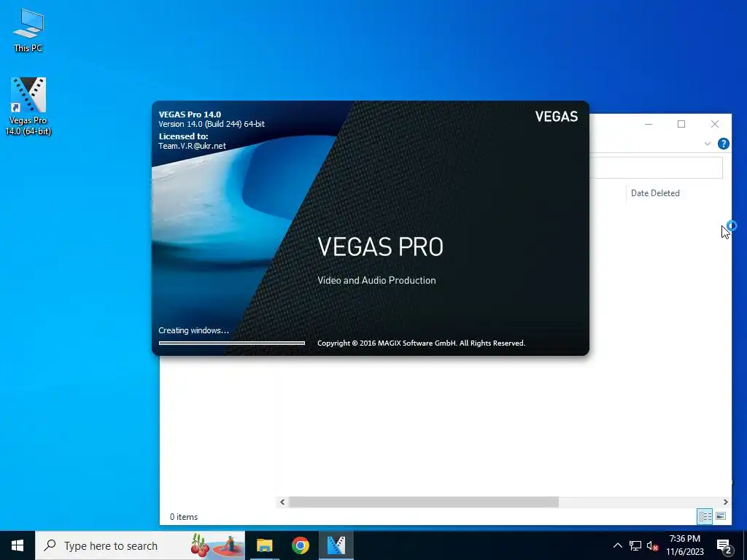Show hidden system tray icons
Viewport: 747px width, 560px height.
[x=617, y=545]
